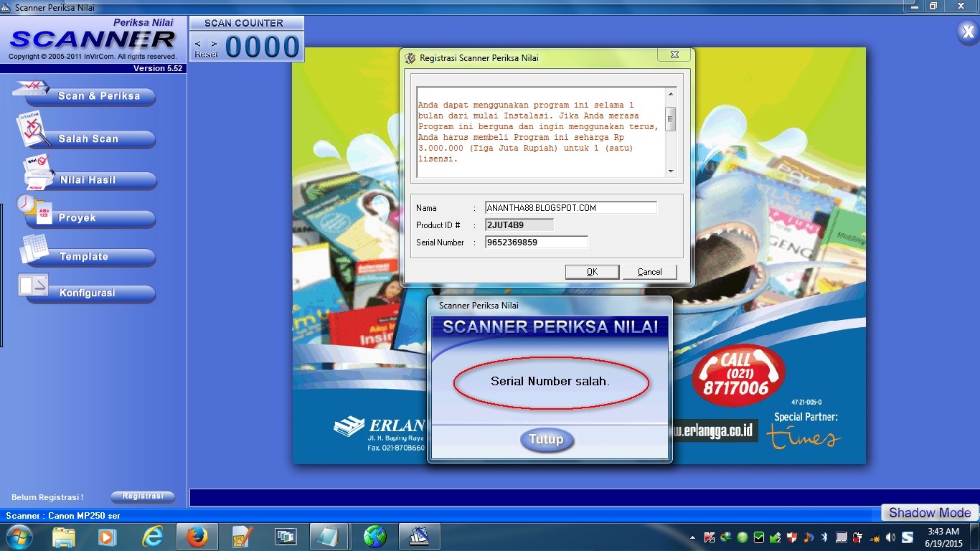Launch Internet Explorer from the taskbar
The height and width of the screenshot is (551, 980).
pos(152,537)
